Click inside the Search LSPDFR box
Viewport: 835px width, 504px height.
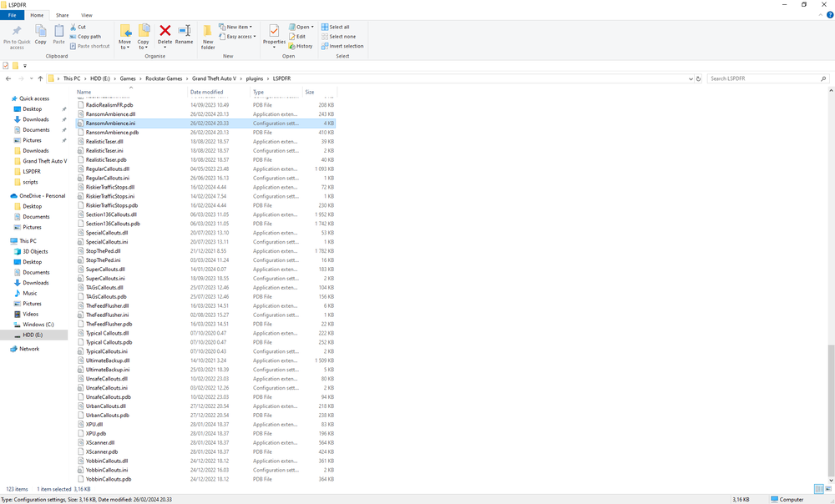tap(768, 78)
